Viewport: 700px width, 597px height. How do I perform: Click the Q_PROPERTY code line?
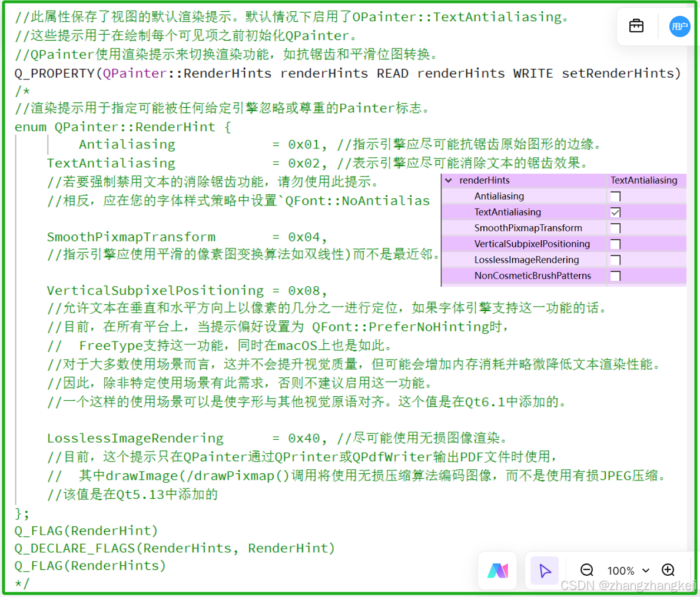click(x=348, y=73)
